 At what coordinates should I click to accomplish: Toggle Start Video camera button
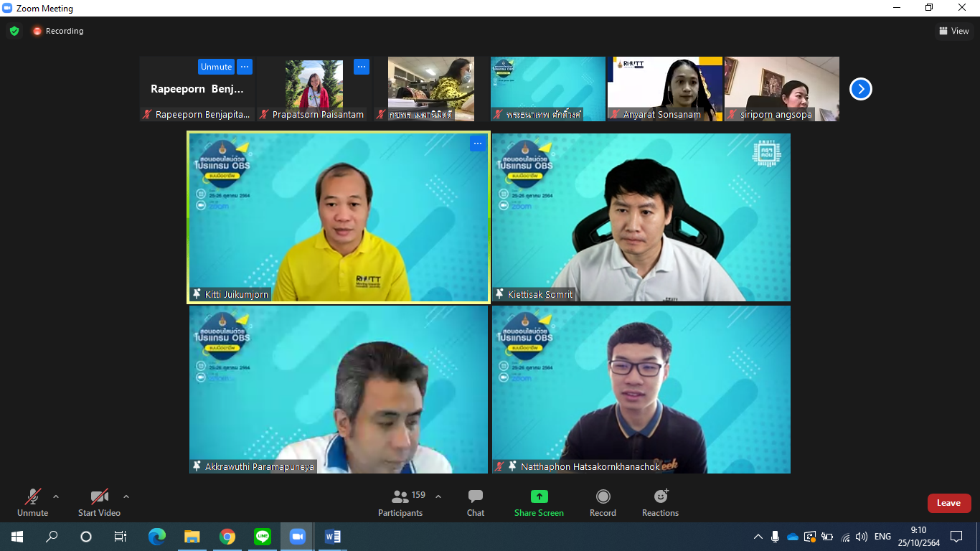pos(99,502)
